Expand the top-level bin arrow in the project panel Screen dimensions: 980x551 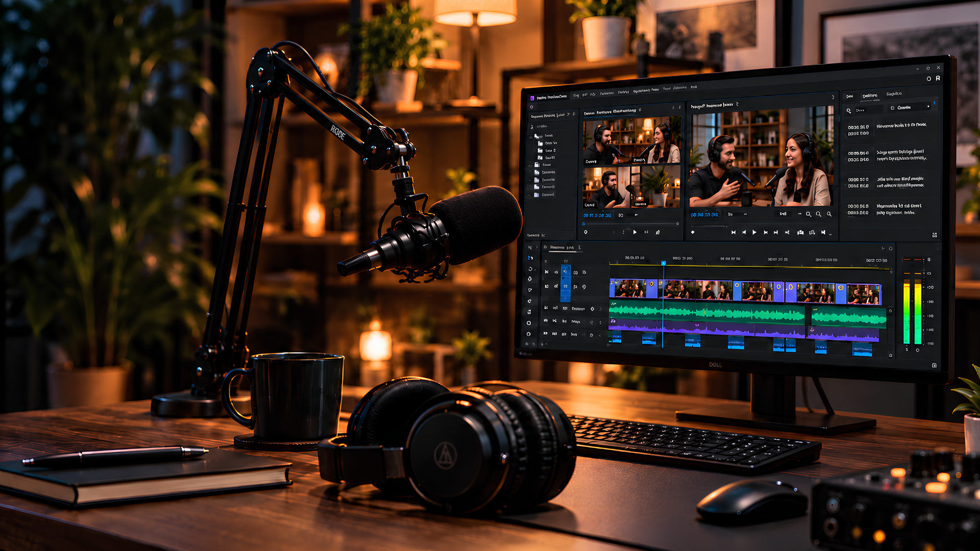click(531, 136)
